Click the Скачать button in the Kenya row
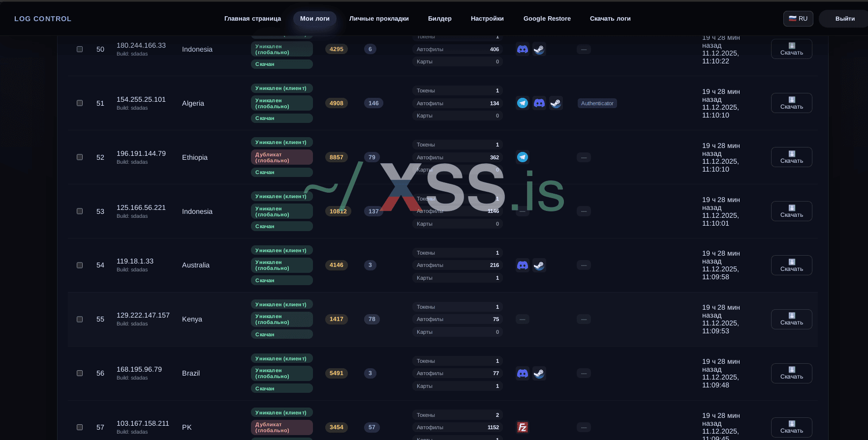This screenshot has height=440, width=868. click(792, 320)
